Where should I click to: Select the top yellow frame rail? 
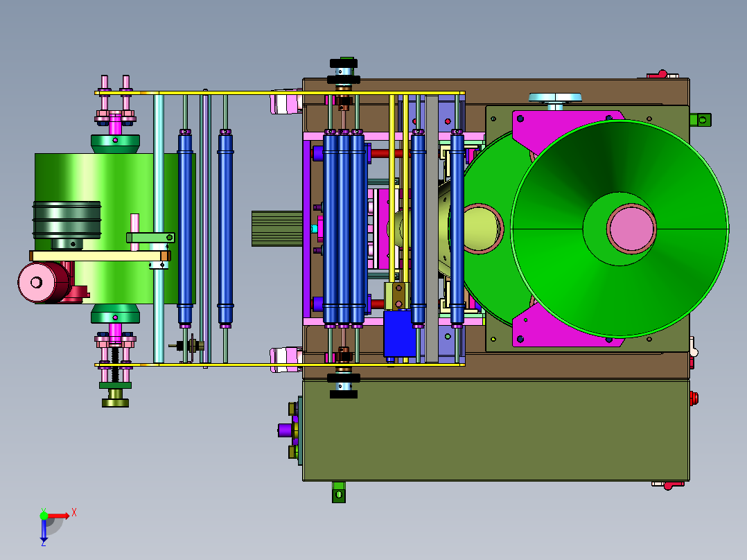point(280,93)
